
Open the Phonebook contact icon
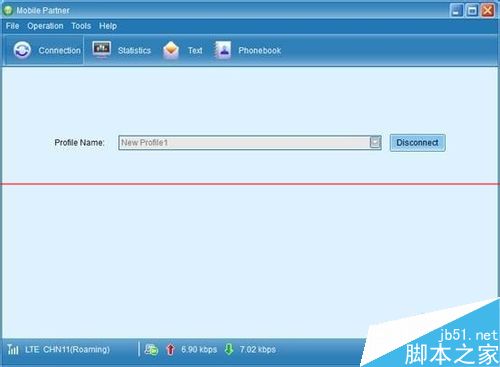click(x=223, y=50)
